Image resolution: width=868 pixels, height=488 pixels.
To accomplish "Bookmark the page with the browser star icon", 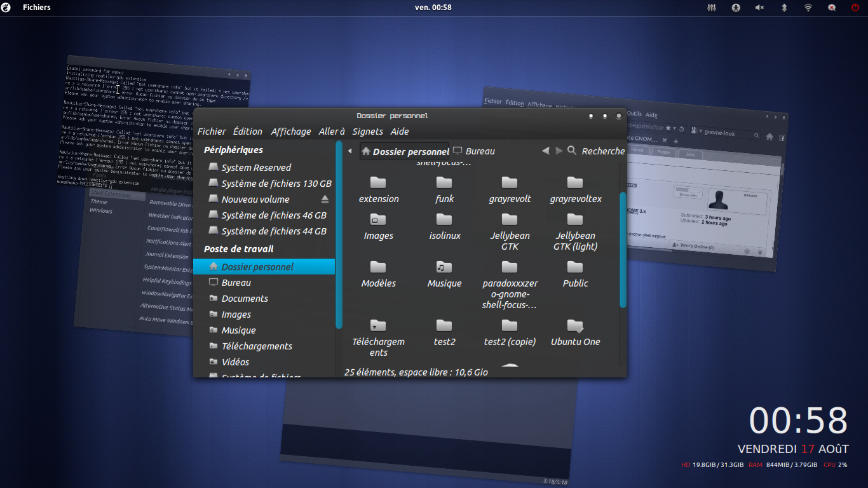I will (668, 128).
